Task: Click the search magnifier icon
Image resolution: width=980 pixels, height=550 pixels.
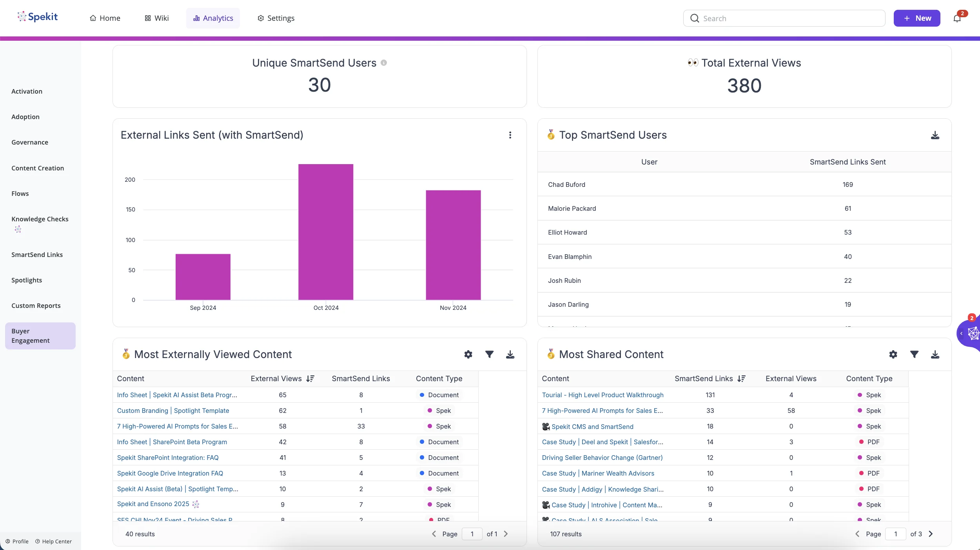Action: 695,18
